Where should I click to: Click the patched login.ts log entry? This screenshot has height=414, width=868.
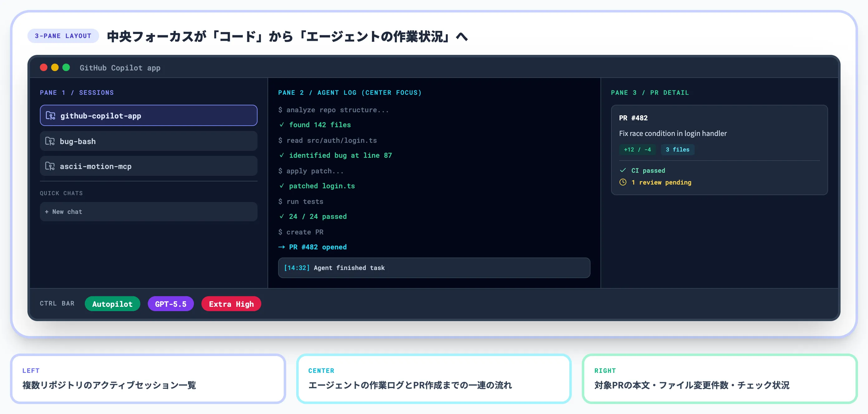(322, 186)
